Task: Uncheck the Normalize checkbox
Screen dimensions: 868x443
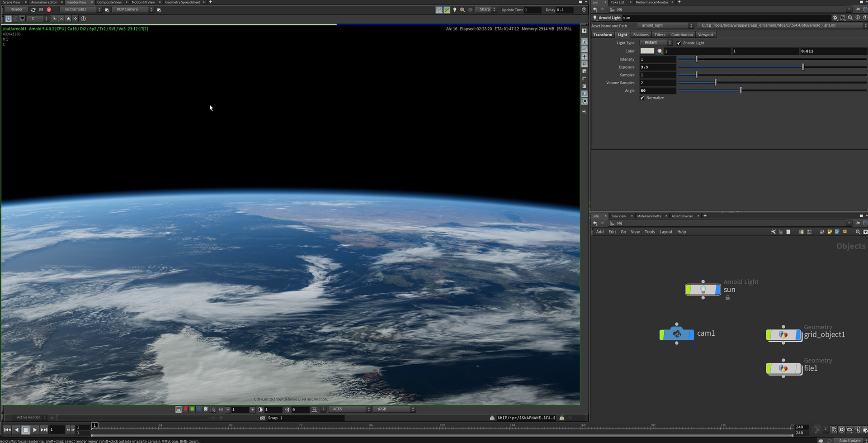Action: coord(642,98)
